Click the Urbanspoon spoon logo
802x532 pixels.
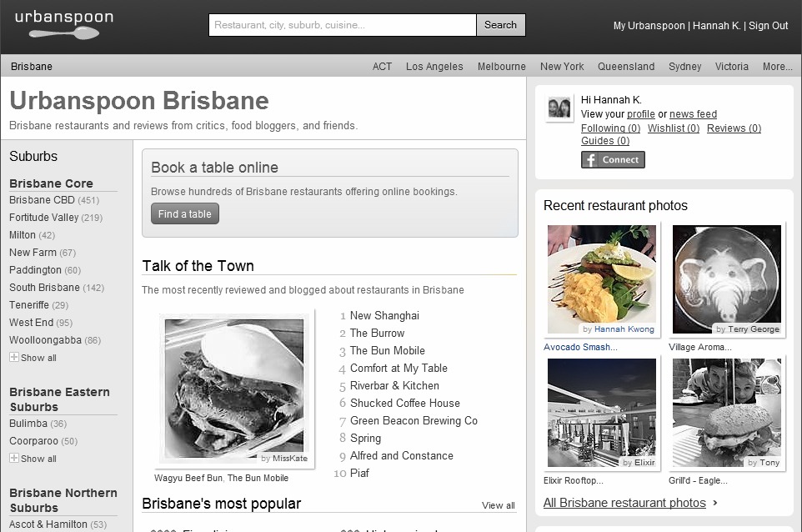click(64, 24)
